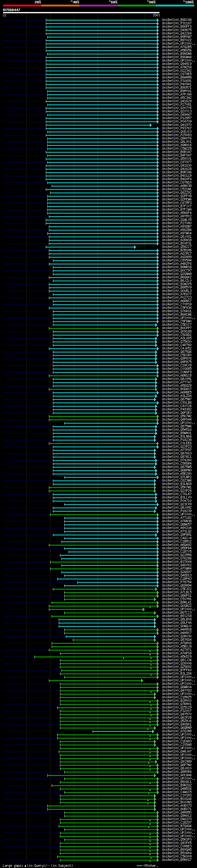The width and height of the screenshot is (197, 868).
Task: Select the AV560447 query label
Action: pyautogui.click(x=11, y=10)
